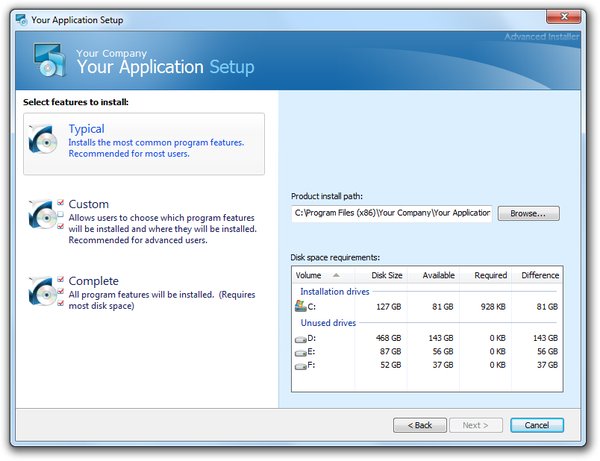
Task: Click the 37 GB available cell for F:
Action: click(443, 365)
